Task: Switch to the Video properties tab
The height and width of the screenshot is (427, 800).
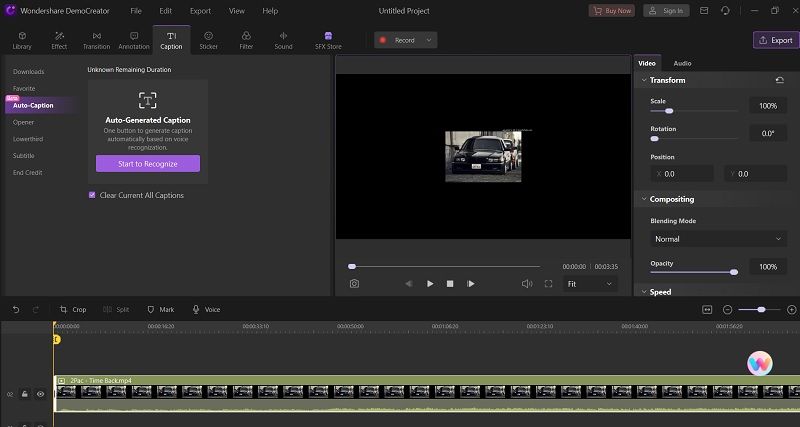Action: point(647,63)
